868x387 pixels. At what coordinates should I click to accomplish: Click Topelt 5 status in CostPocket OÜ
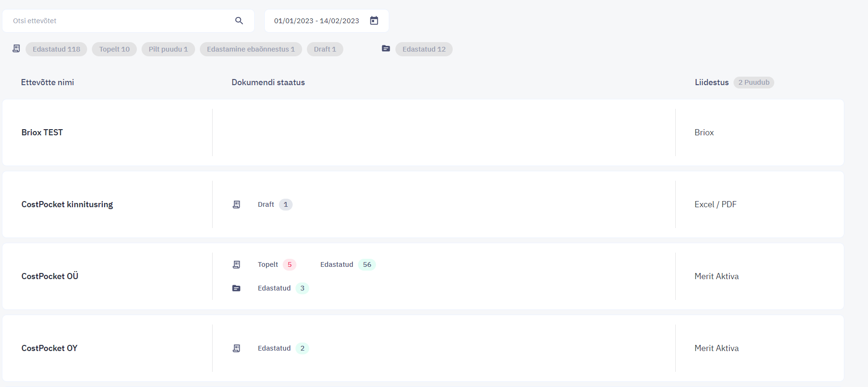pos(277,264)
